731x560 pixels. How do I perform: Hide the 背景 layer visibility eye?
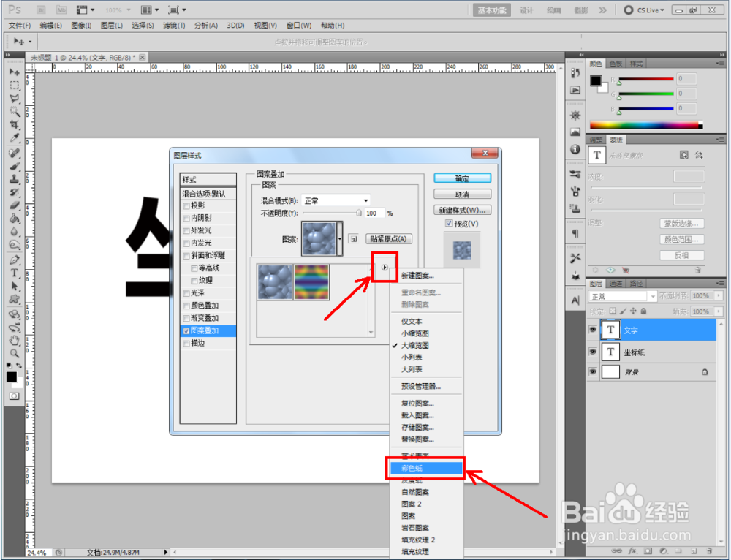pos(593,372)
